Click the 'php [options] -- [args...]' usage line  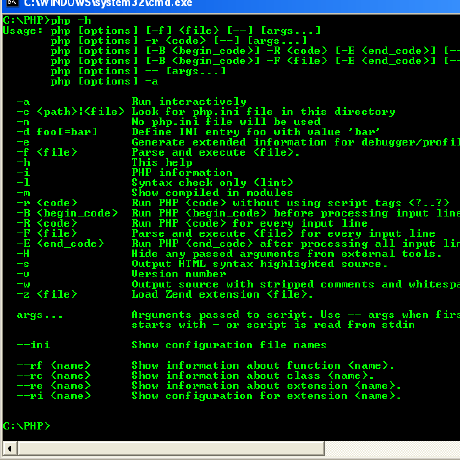coord(138,71)
